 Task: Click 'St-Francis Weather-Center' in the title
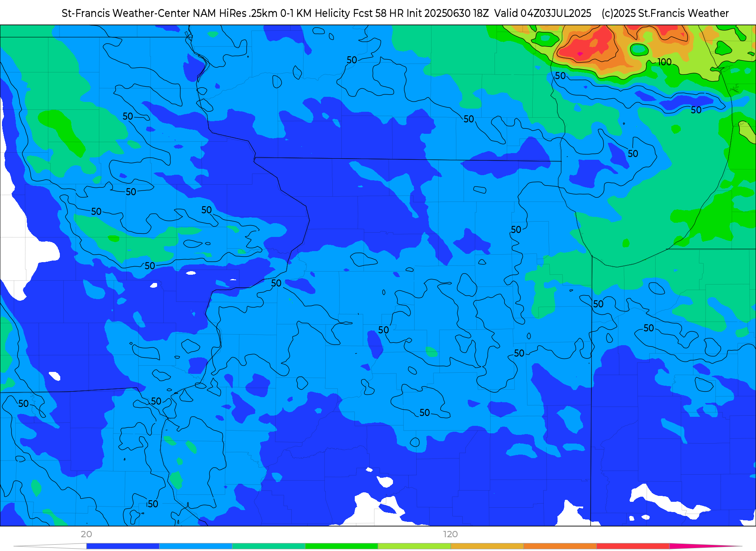(126, 13)
